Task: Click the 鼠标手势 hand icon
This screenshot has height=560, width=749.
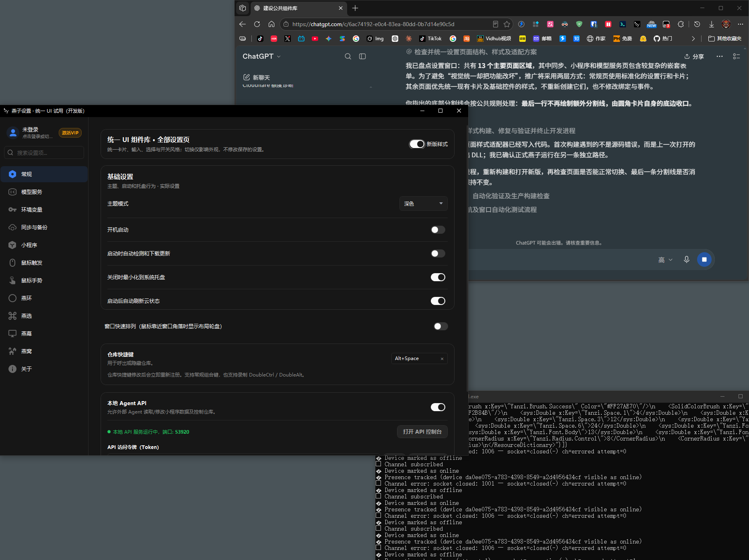Action: pos(12,280)
